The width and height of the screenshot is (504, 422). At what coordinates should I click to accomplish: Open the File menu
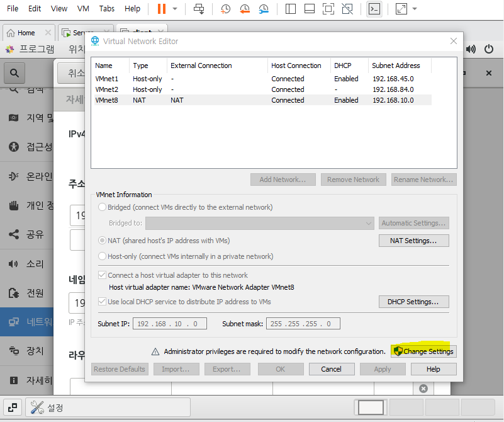(x=13, y=9)
